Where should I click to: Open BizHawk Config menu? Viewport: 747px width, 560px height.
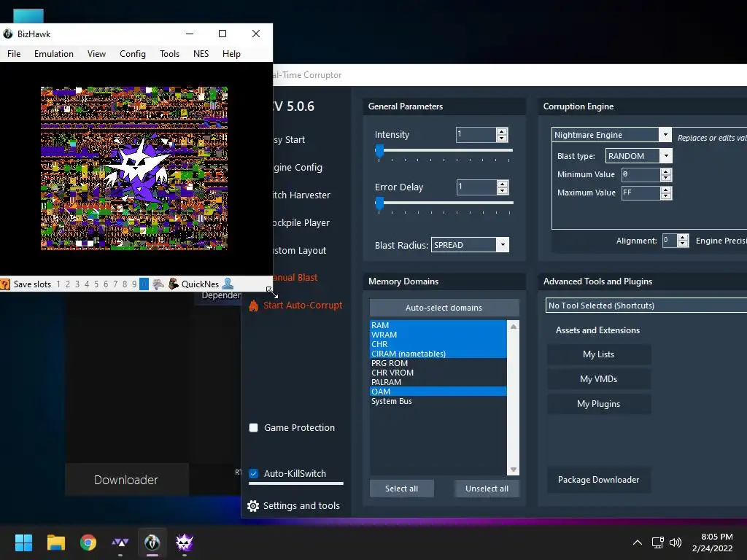tap(133, 54)
